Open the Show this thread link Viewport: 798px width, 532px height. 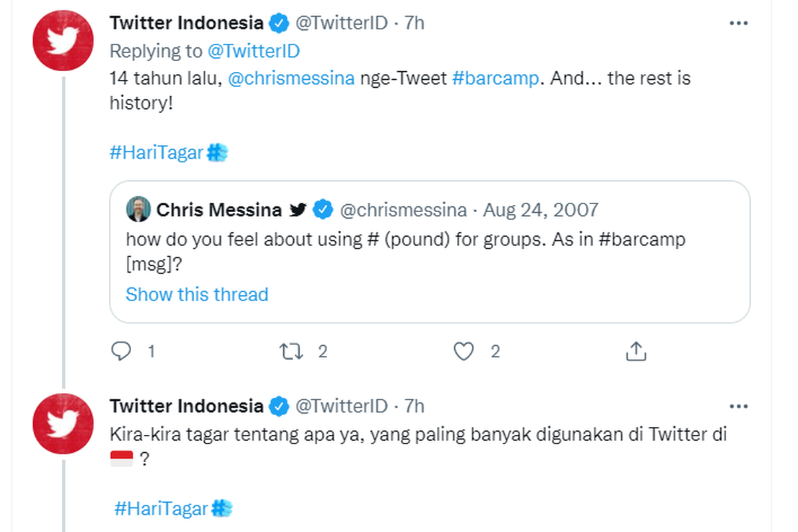pos(197,294)
